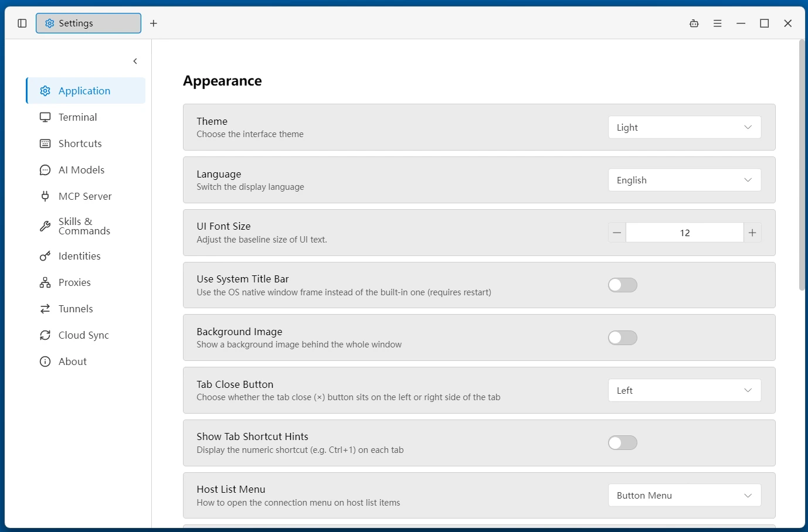This screenshot has width=808, height=532.
Task: Enable Use System Title Bar toggle
Action: [x=623, y=285]
